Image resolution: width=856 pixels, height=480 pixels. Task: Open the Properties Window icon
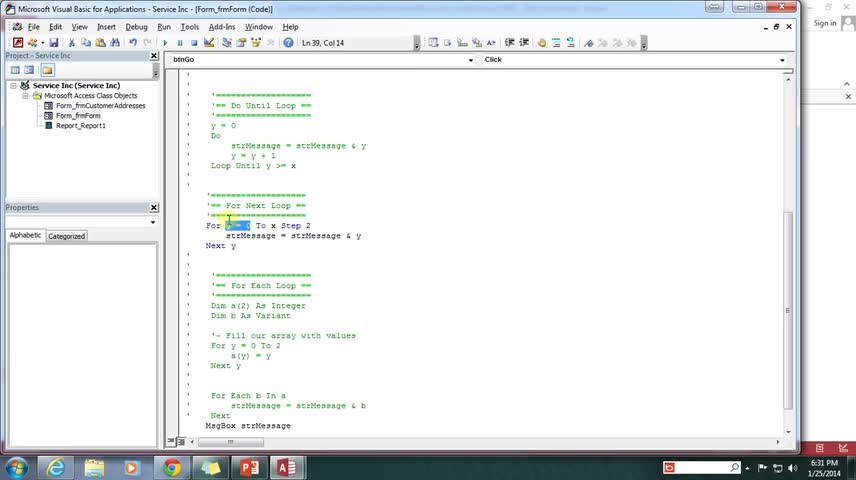click(x=241, y=43)
